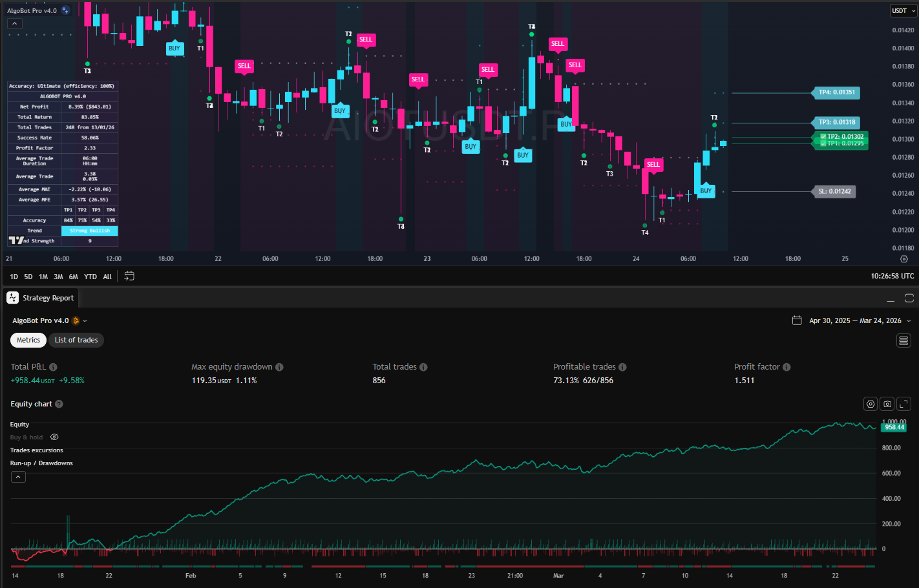Click the Profit factor info icon

click(787, 367)
